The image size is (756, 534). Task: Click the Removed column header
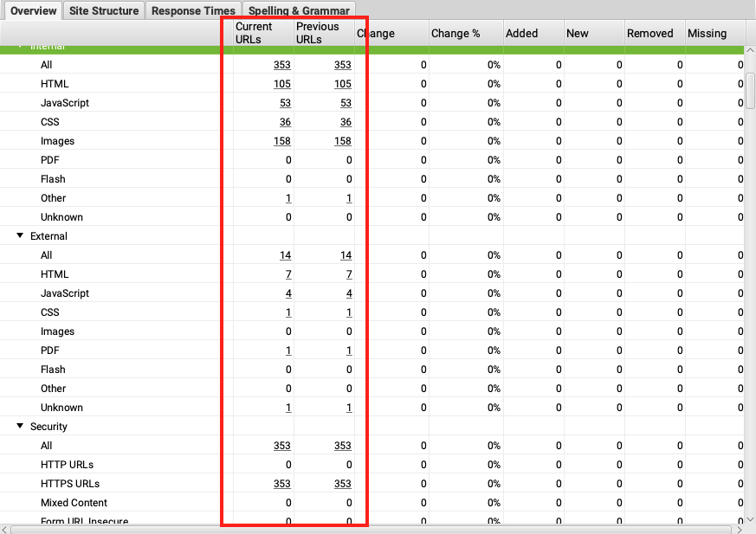649,34
